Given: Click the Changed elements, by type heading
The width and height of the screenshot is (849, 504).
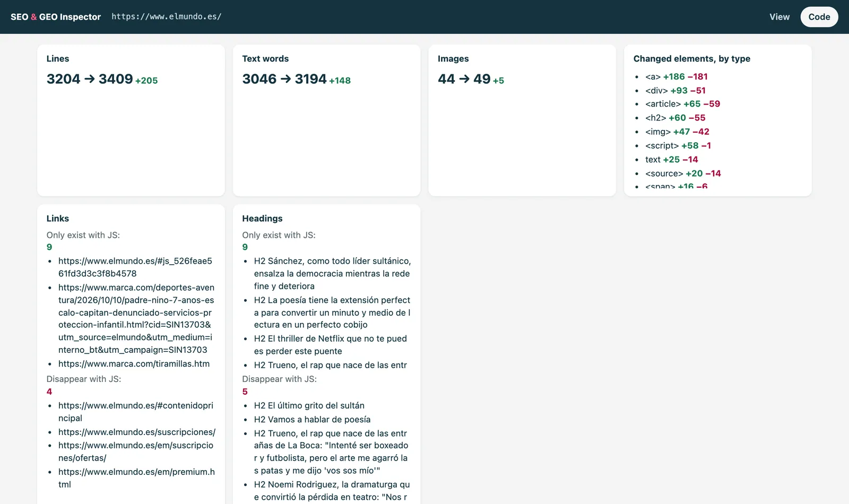Looking at the screenshot, I should [x=692, y=59].
